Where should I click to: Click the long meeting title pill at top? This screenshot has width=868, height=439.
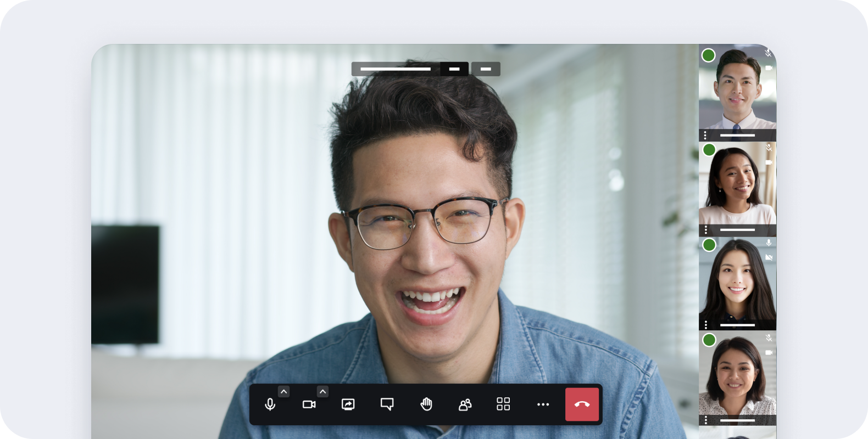tap(396, 69)
